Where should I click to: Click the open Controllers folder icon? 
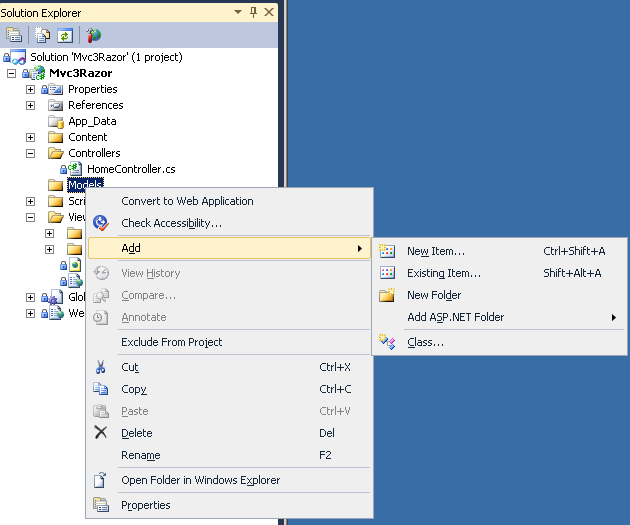(x=55, y=153)
